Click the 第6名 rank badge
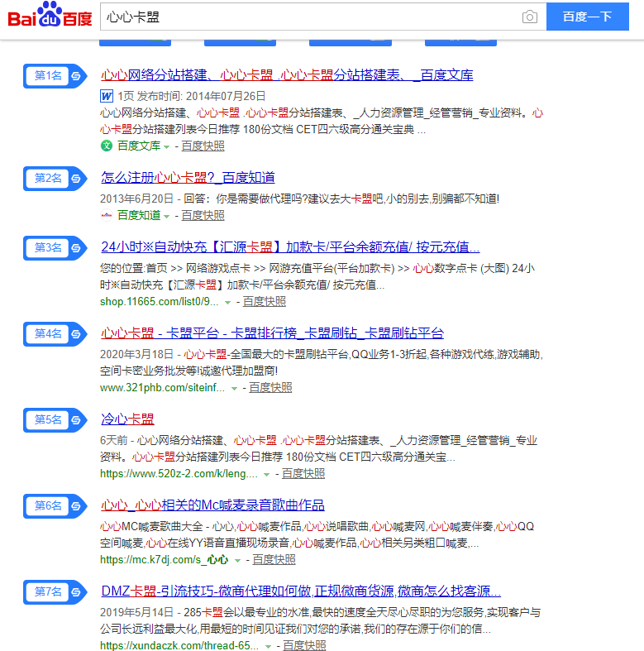Viewport: 644px width, 651px height. [x=55, y=505]
